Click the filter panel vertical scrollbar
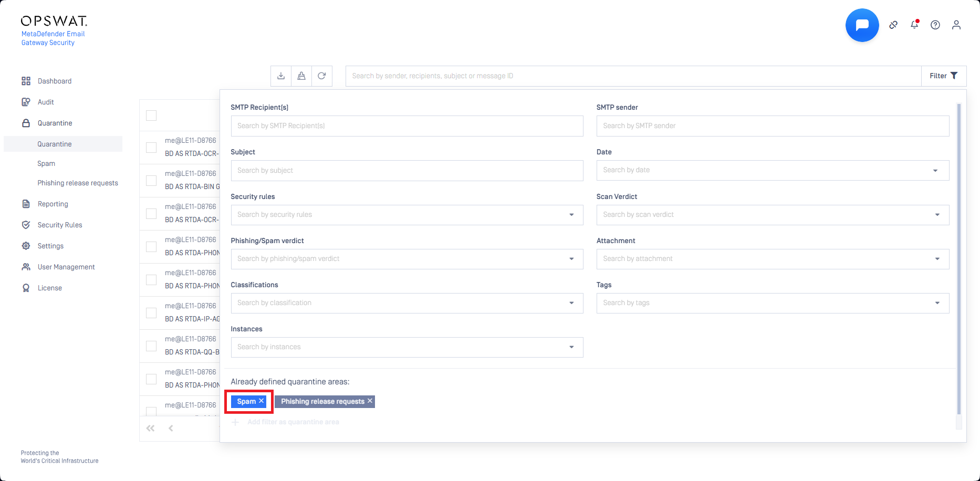 click(959, 257)
